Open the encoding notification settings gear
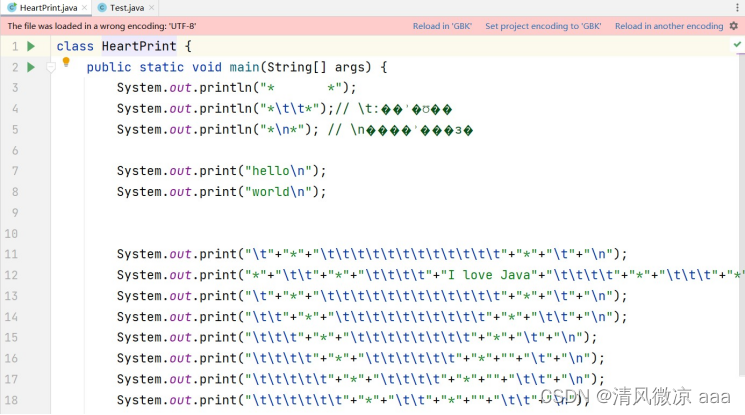 coord(734,26)
